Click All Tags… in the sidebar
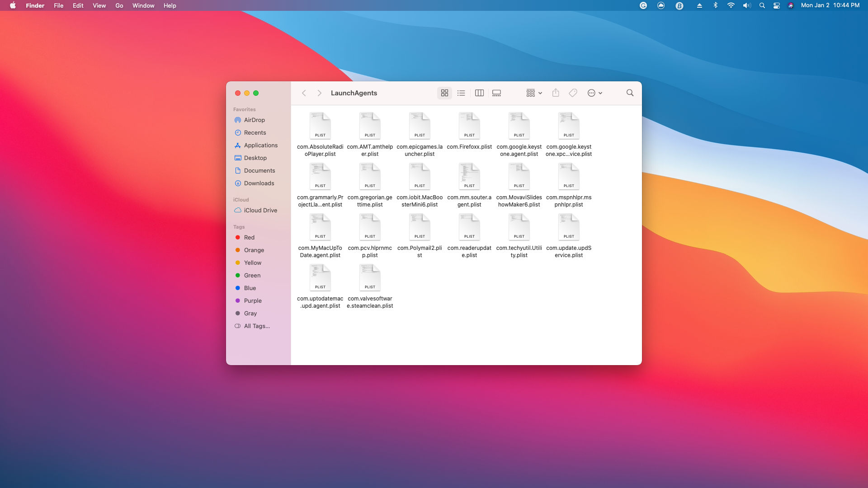868x488 pixels. pos(256,326)
